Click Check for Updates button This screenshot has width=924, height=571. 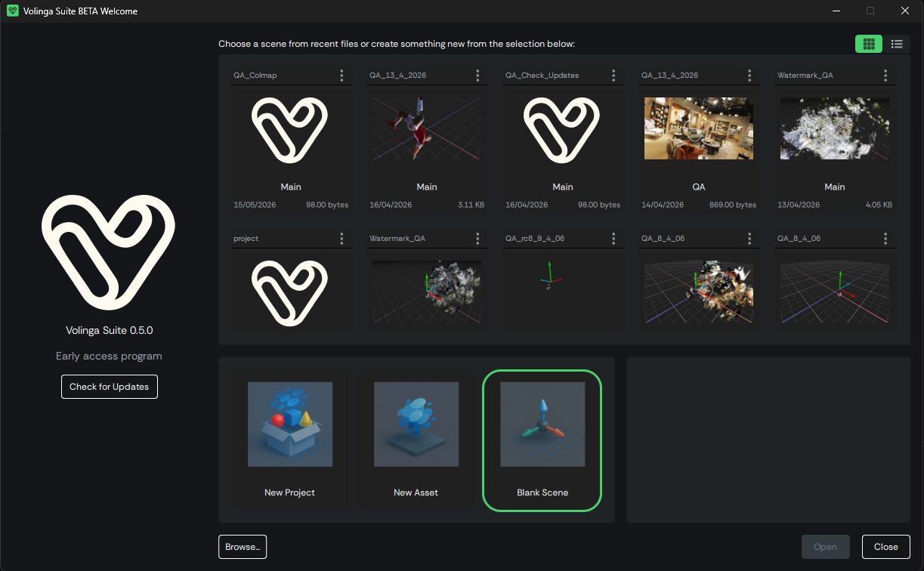click(110, 387)
